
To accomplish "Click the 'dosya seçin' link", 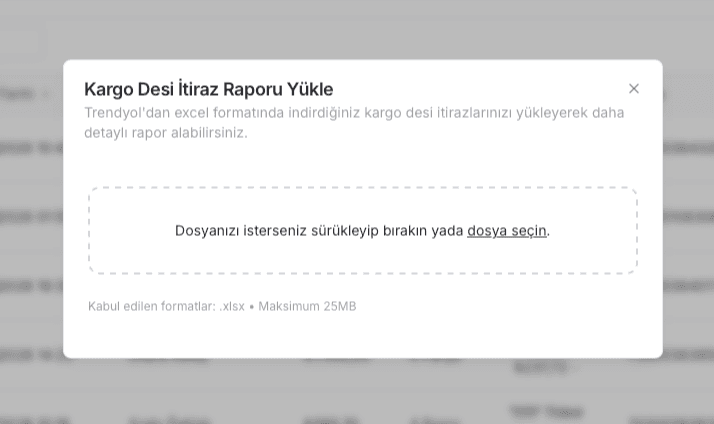I will click(507, 231).
